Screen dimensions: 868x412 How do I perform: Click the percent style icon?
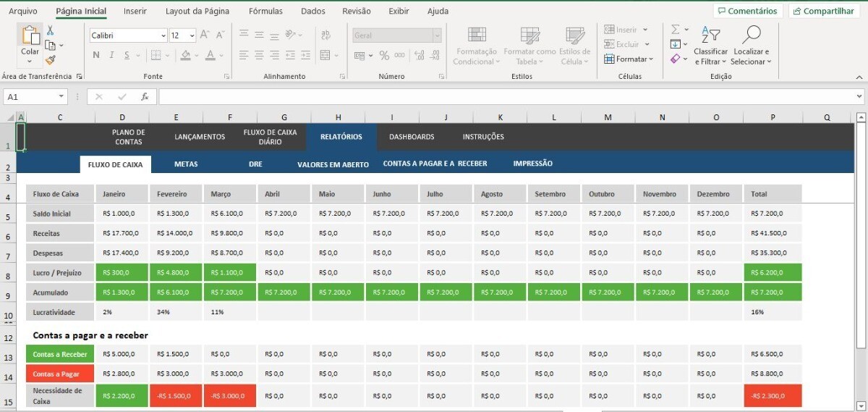(x=384, y=56)
